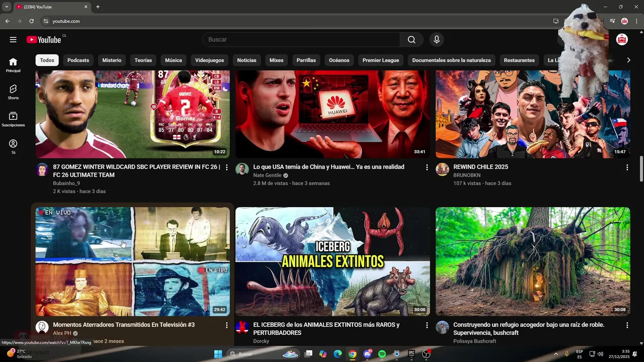
Task: Open Chrome media control icon
Action: point(612,21)
